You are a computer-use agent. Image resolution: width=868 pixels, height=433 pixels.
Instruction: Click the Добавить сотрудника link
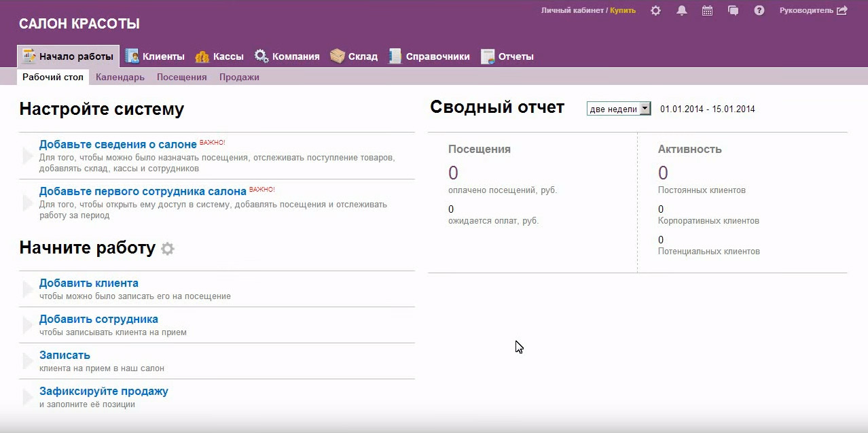pyautogui.click(x=98, y=319)
